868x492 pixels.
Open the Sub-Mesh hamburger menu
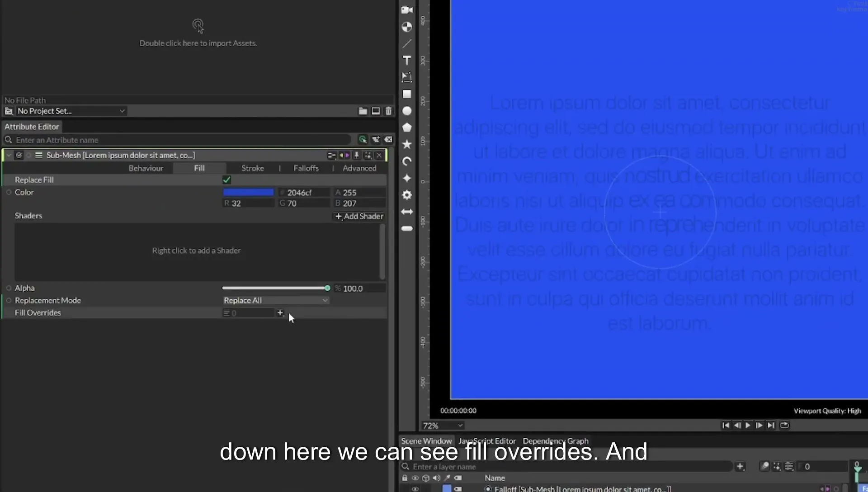point(39,155)
